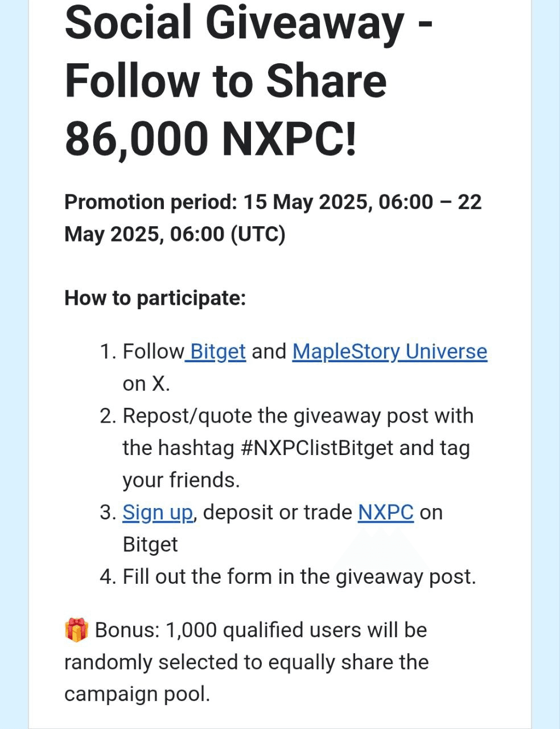The height and width of the screenshot is (729, 560).
Task: Click the "Promotion period: 15 May 2025" text
Action: tap(273, 202)
